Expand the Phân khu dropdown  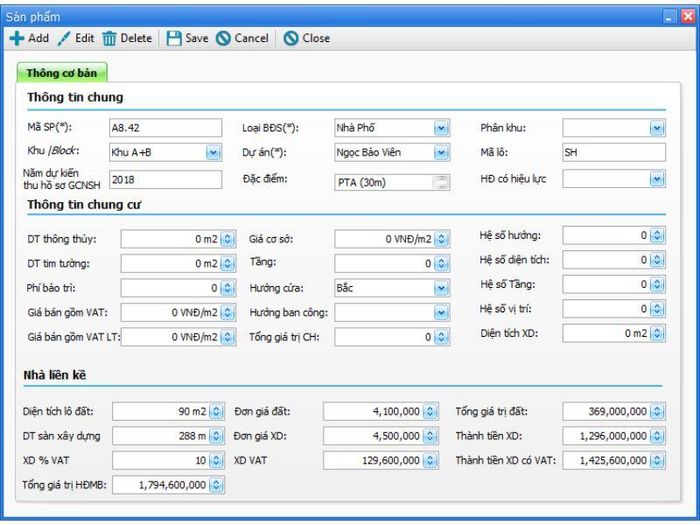[x=657, y=128]
